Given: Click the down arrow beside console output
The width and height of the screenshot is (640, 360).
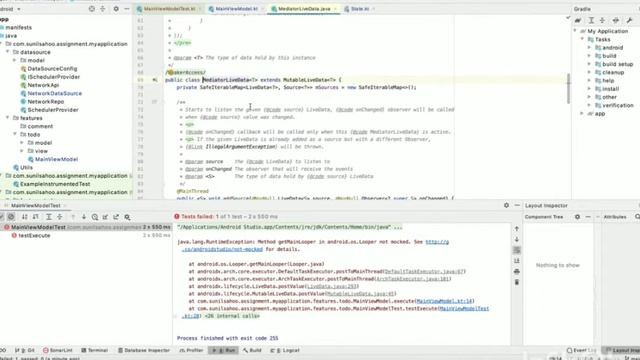Looking at the screenshot, I should point(517,239).
